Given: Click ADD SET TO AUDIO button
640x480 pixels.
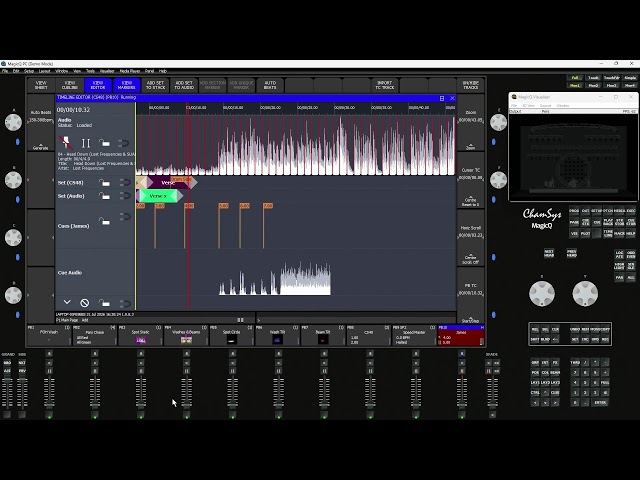Looking at the screenshot, I should pyautogui.click(x=184, y=85).
